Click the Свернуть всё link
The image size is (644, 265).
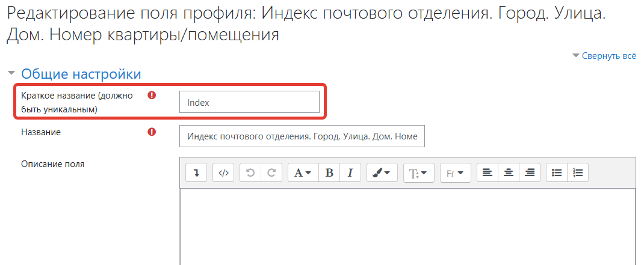[608, 56]
